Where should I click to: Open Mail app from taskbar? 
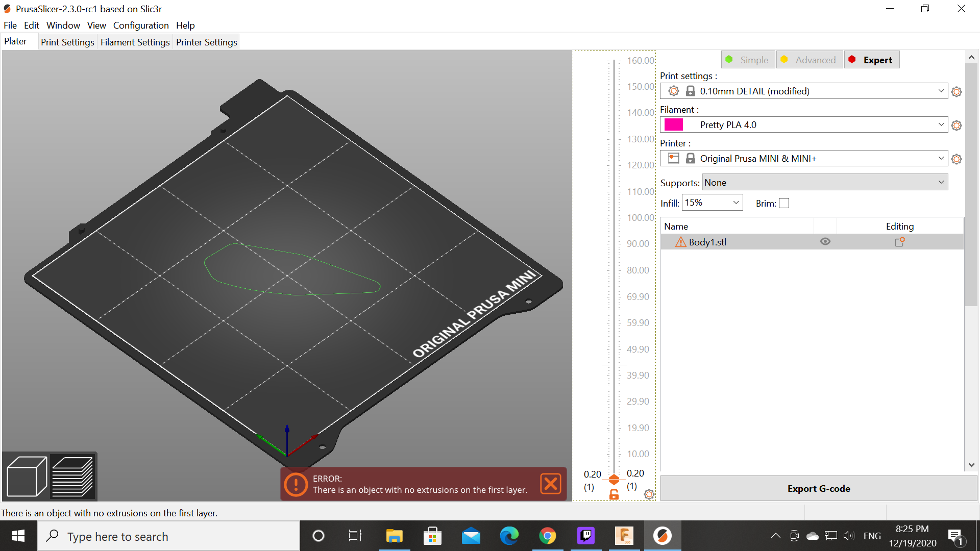(x=471, y=536)
